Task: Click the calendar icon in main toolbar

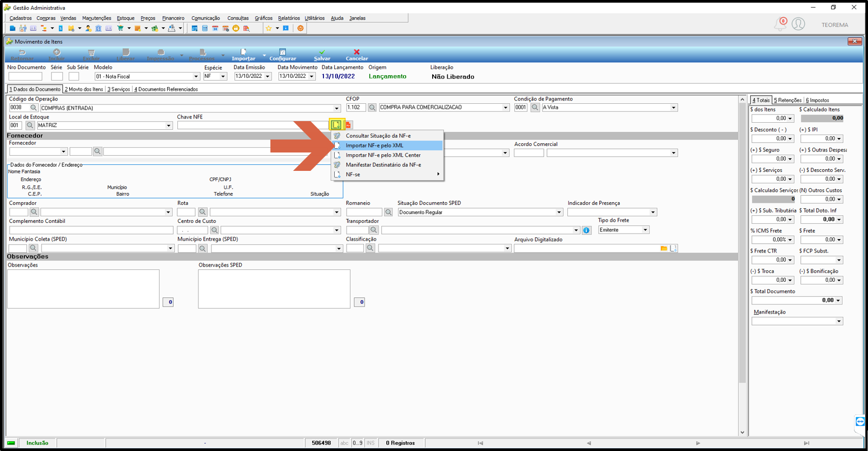Action: [215, 28]
